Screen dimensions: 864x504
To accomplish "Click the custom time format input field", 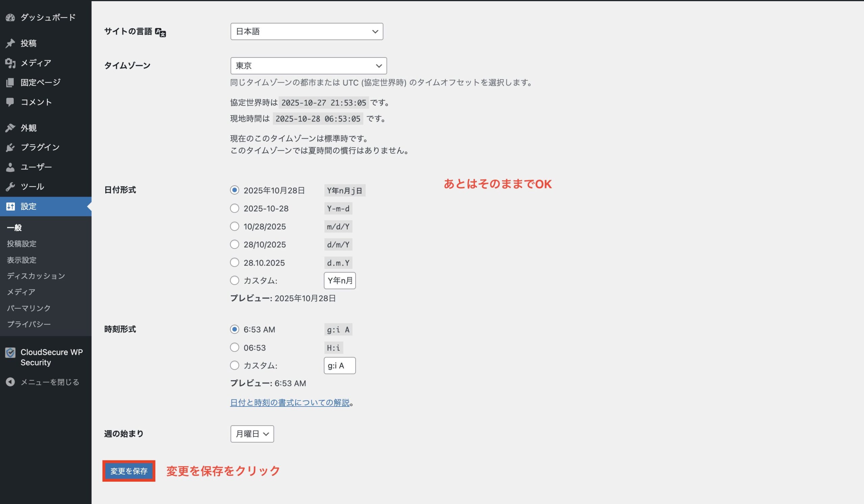I will [x=340, y=365].
